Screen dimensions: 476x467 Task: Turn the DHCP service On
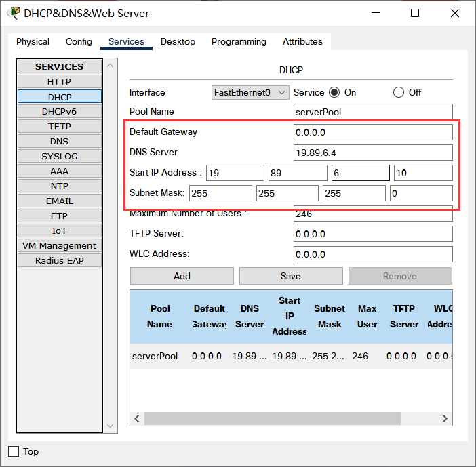pyautogui.click(x=334, y=92)
